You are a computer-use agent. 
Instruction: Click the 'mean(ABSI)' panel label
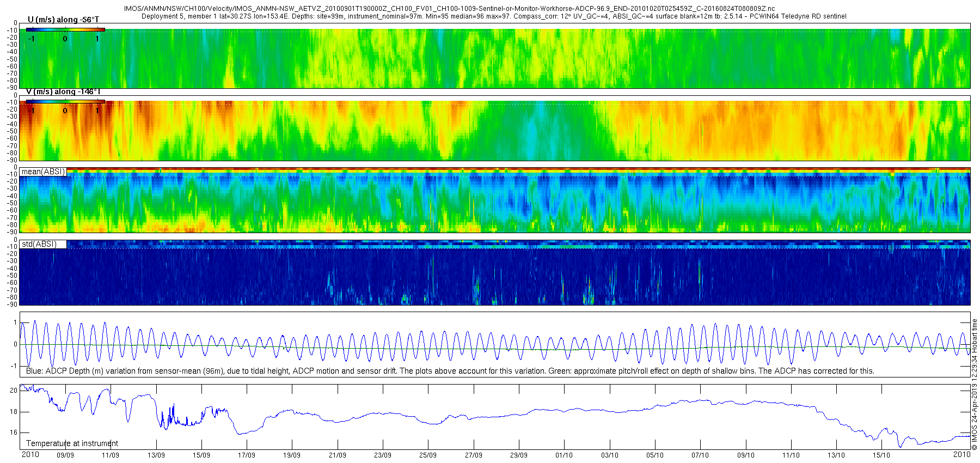pos(43,172)
